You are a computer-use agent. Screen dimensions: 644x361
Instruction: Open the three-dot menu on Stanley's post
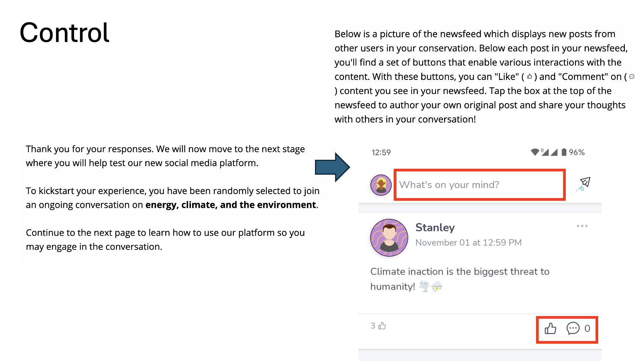pyautogui.click(x=582, y=226)
